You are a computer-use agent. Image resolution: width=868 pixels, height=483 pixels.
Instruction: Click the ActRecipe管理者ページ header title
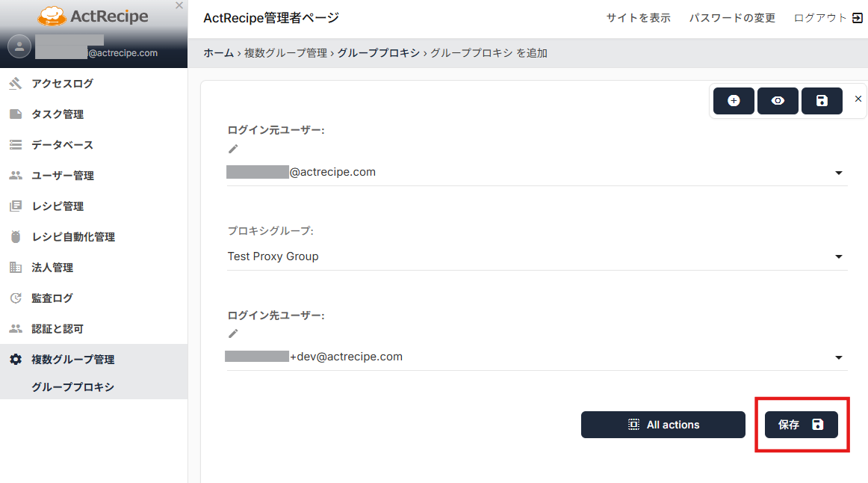click(x=271, y=18)
